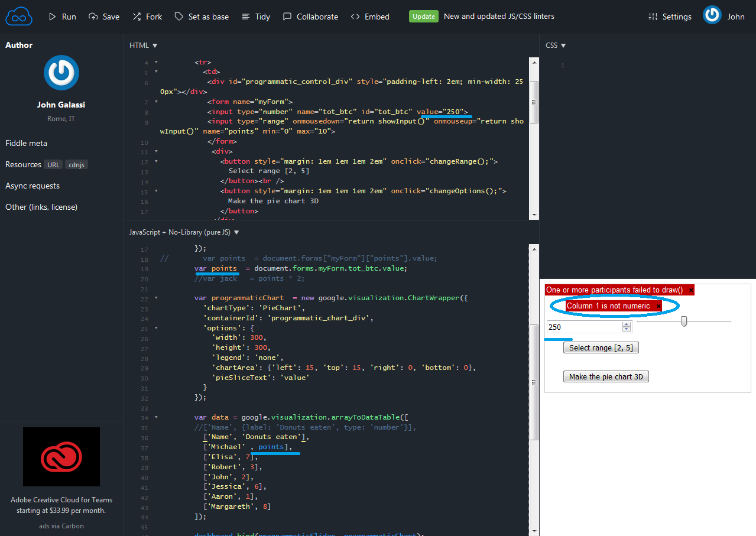756x536 pixels.
Task: Click the HTML panel scrollbar thumb
Action: tap(534, 102)
